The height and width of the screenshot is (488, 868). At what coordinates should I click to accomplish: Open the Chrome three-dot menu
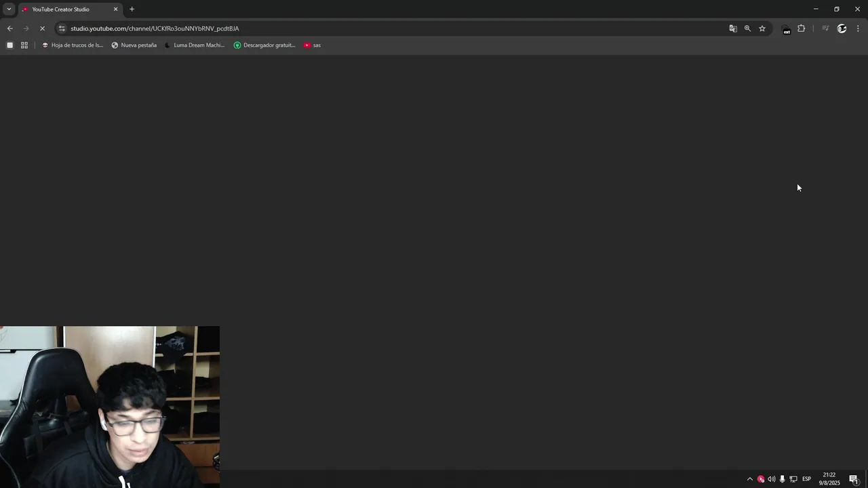[x=858, y=28]
